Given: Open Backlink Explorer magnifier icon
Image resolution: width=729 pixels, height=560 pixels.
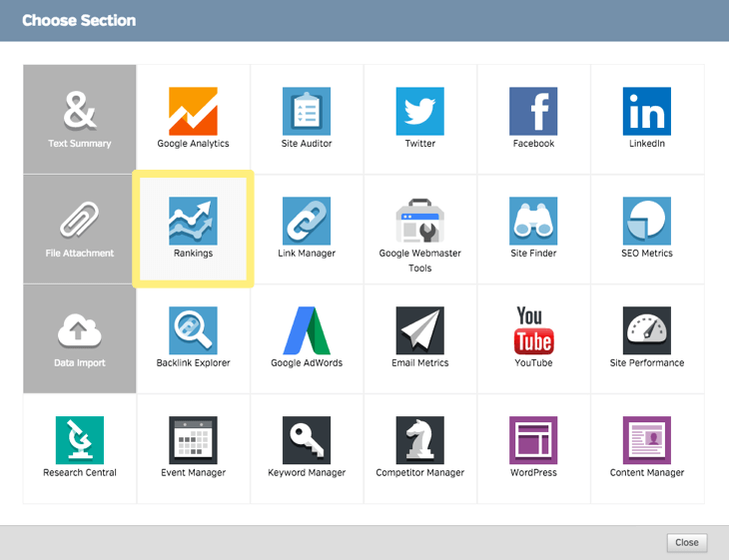Looking at the screenshot, I should (193, 330).
